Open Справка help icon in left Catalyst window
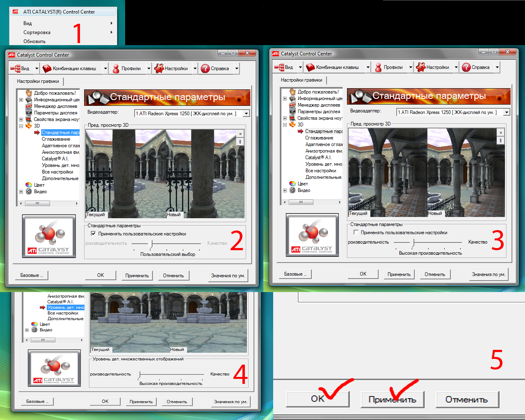525x420 pixels. pyautogui.click(x=205, y=68)
